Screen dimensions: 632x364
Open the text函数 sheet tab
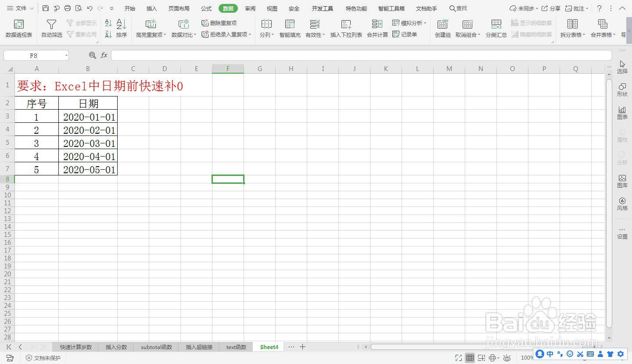[236, 347]
